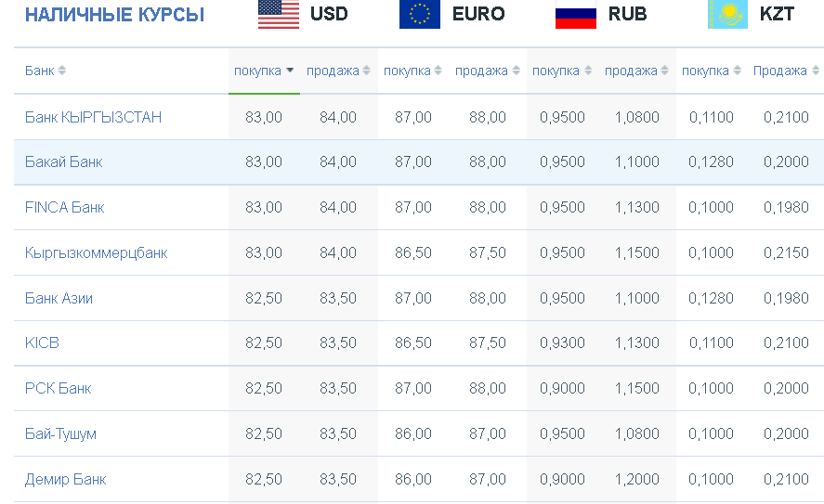Open Демир Банк link
This screenshot has width=824, height=504.
point(66,479)
